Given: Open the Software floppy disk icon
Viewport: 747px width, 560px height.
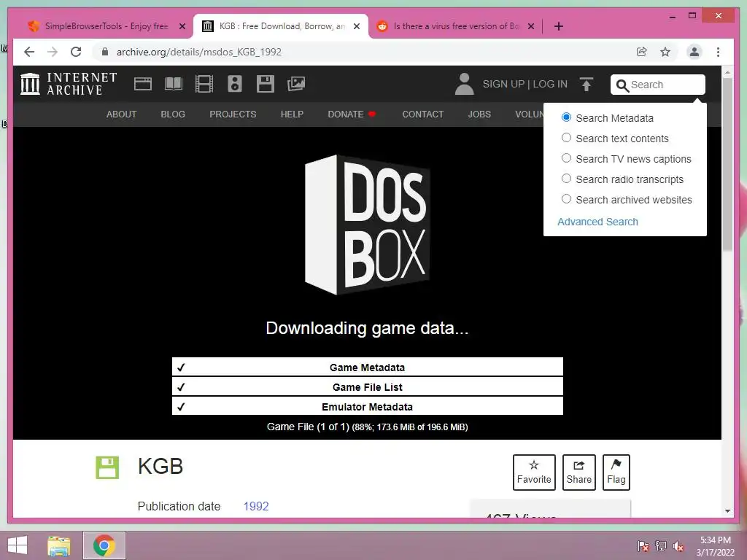Looking at the screenshot, I should [266, 84].
